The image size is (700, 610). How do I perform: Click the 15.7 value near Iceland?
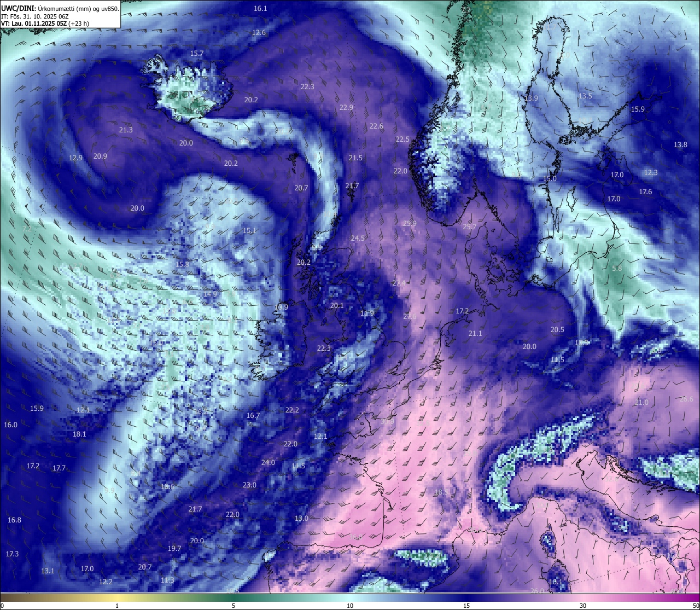tap(197, 54)
